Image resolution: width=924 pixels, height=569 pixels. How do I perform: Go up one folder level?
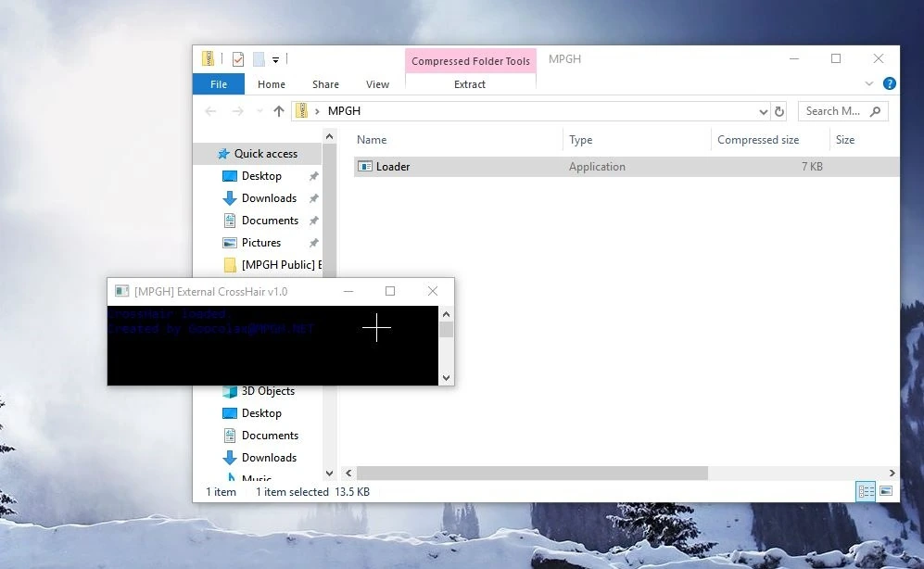click(x=279, y=110)
